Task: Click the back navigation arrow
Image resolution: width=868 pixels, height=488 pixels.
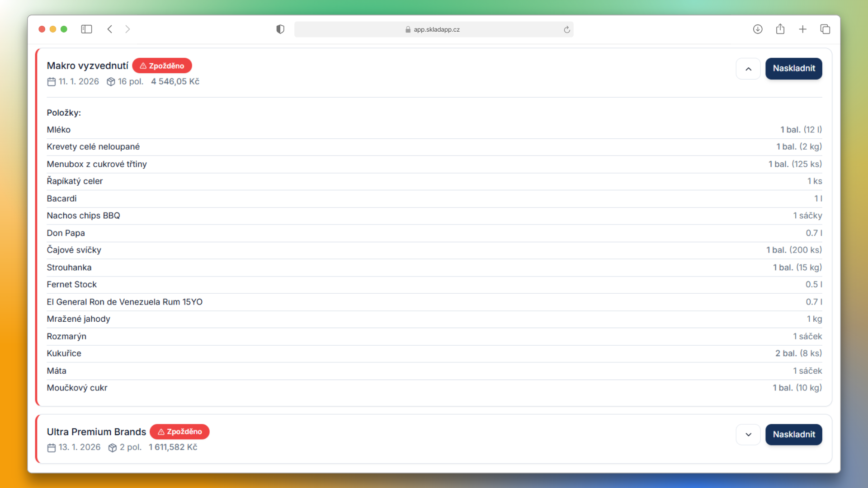Action: click(110, 29)
